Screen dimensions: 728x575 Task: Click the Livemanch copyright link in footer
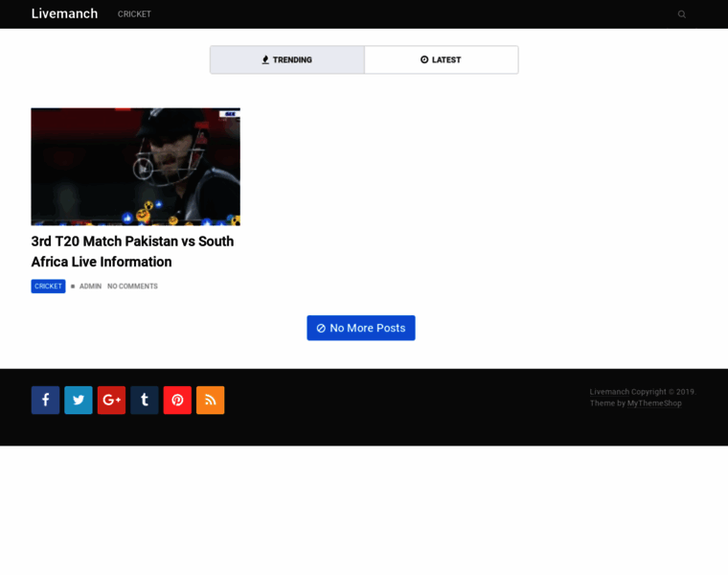coord(608,391)
